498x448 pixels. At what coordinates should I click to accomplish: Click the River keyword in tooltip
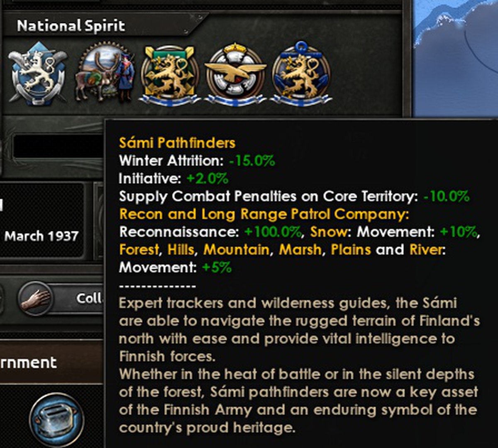(x=426, y=250)
